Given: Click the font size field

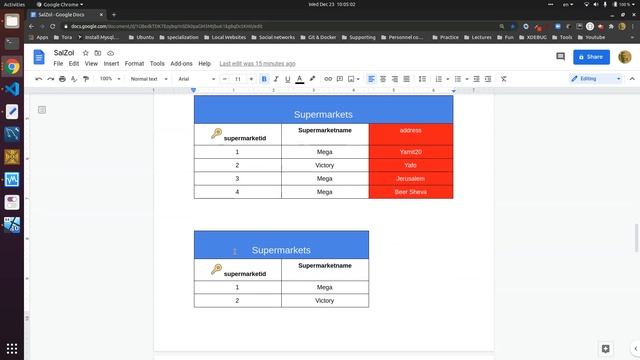Looking at the screenshot, I should coord(238,79).
